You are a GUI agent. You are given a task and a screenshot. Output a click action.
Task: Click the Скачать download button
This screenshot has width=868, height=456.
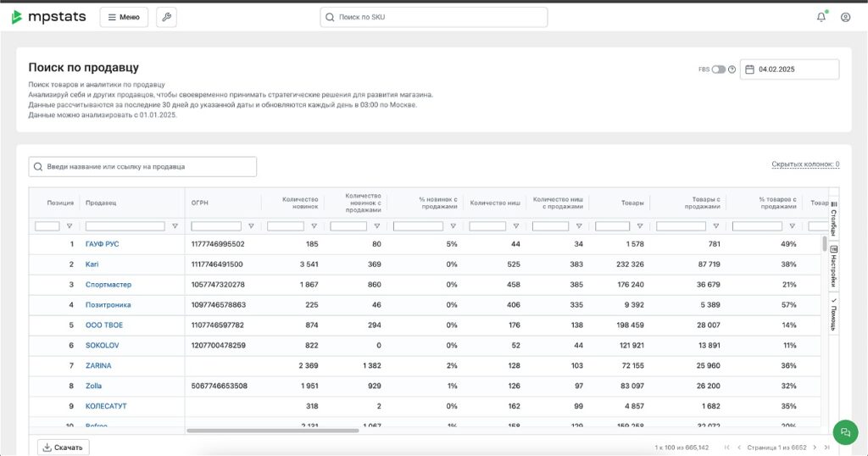64,447
